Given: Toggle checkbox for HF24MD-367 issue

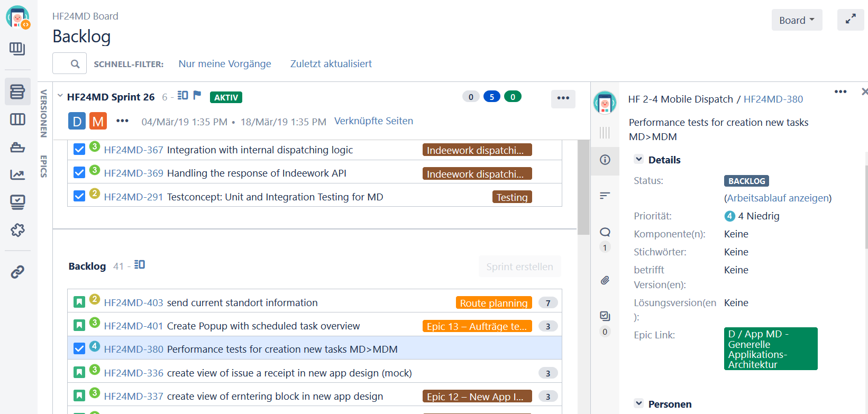Looking at the screenshot, I should [x=79, y=150].
